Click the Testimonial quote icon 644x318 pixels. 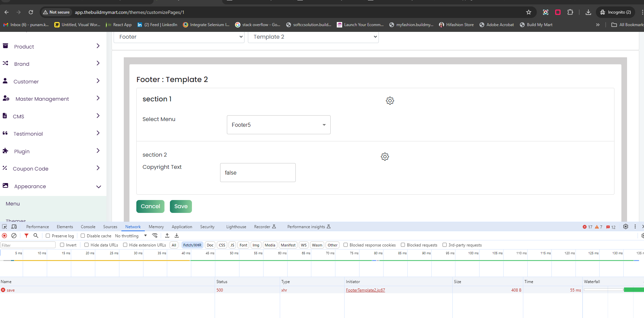click(x=5, y=133)
